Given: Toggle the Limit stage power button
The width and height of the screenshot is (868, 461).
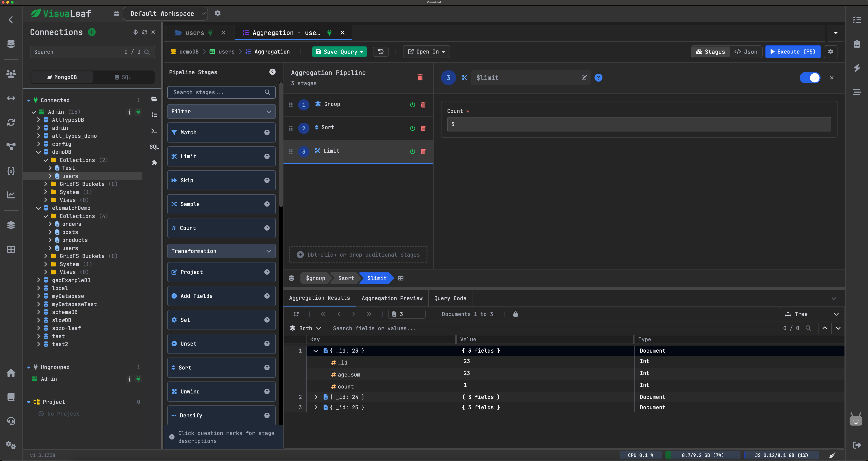Looking at the screenshot, I should click(413, 152).
